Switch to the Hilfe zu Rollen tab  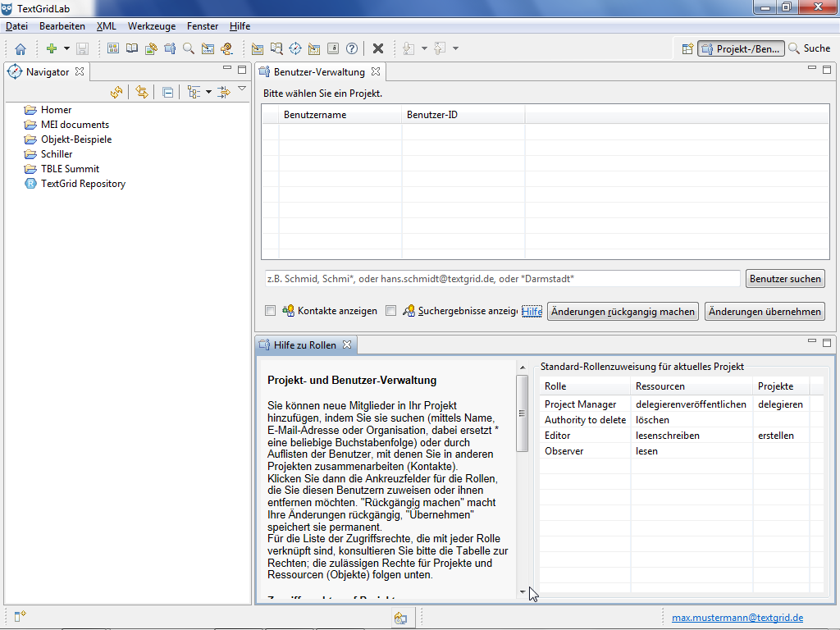click(304, 345)
